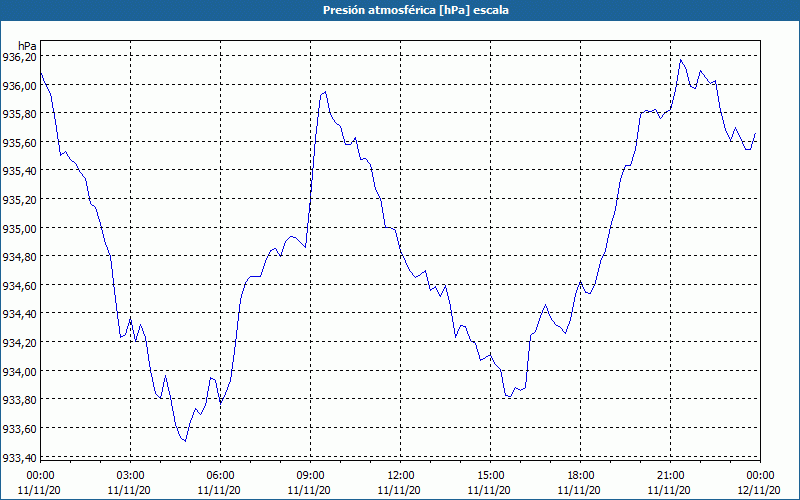Select the 933,40 y-axis label

pyautogui.click(x=19, y=458)
